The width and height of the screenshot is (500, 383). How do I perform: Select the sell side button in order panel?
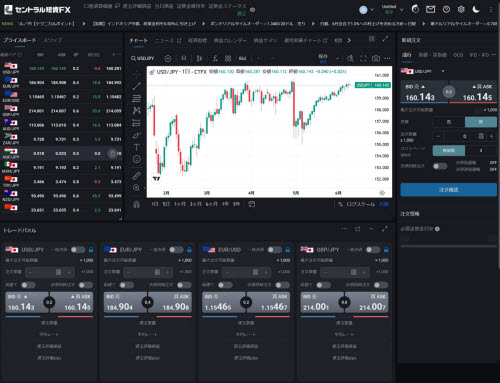pos(449,122)
